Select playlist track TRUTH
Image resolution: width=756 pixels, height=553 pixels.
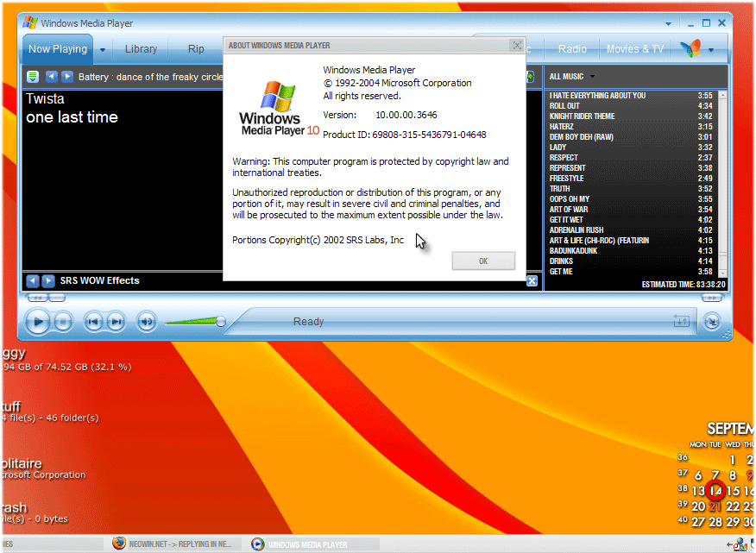631,189
